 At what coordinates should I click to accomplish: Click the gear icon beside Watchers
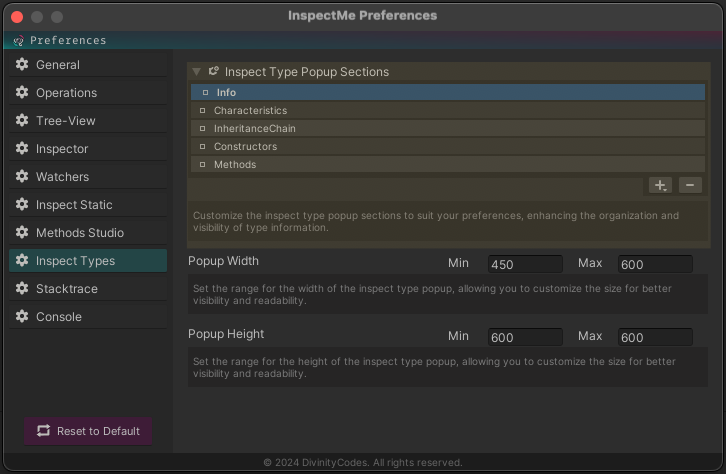click(x=22, y=176)
